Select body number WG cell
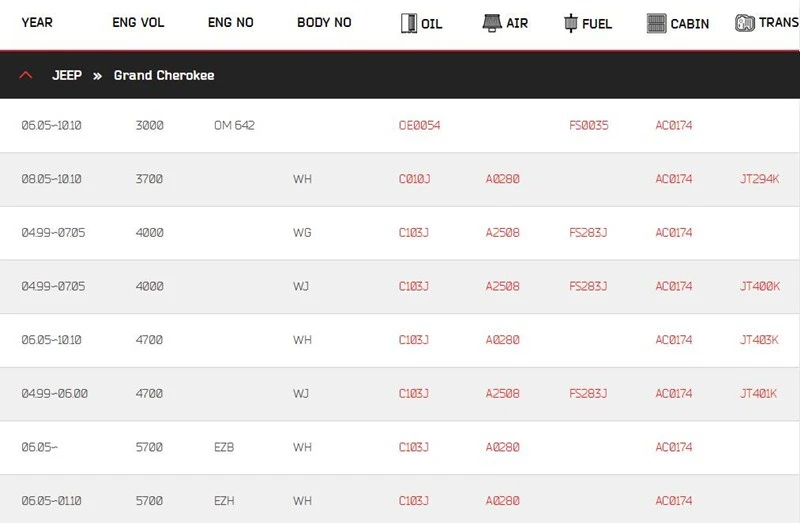This screenshot has width=800, height=523. (x=302, y=233)
